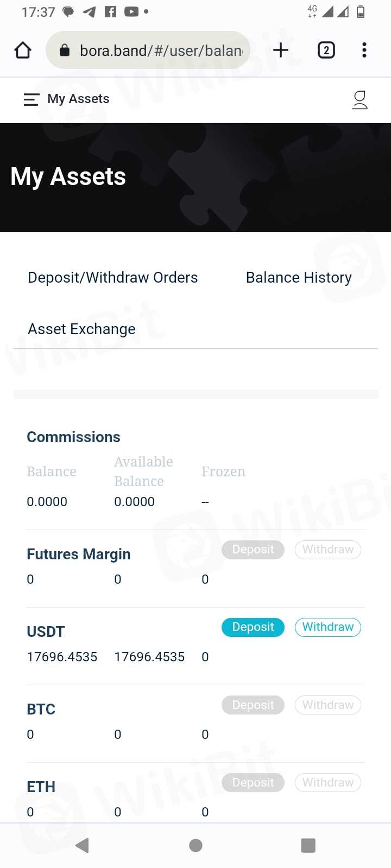The height and width of the screenshot is (868, 391).
Task: Switch to Balance History tab
Action: click(299, 277)
